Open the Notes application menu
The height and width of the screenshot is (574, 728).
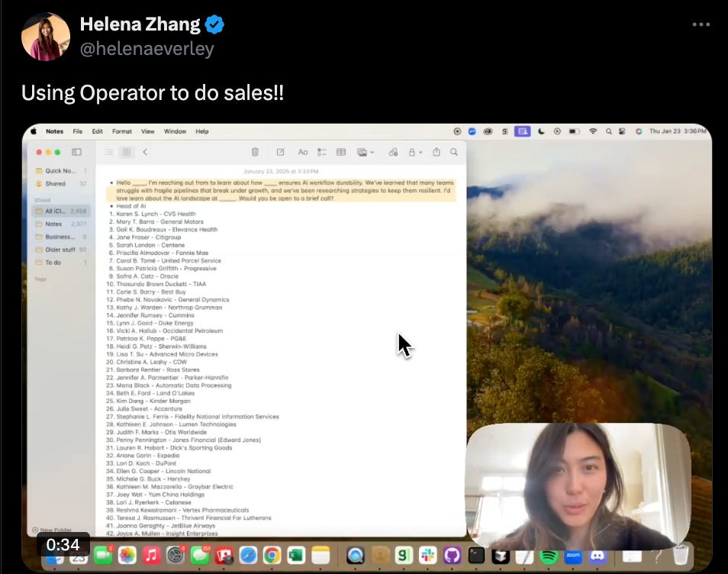(x=54, y=131)
